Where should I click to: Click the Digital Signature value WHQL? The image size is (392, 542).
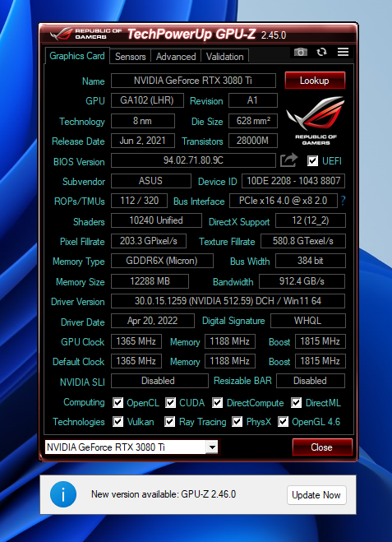[x=308, y=321]
